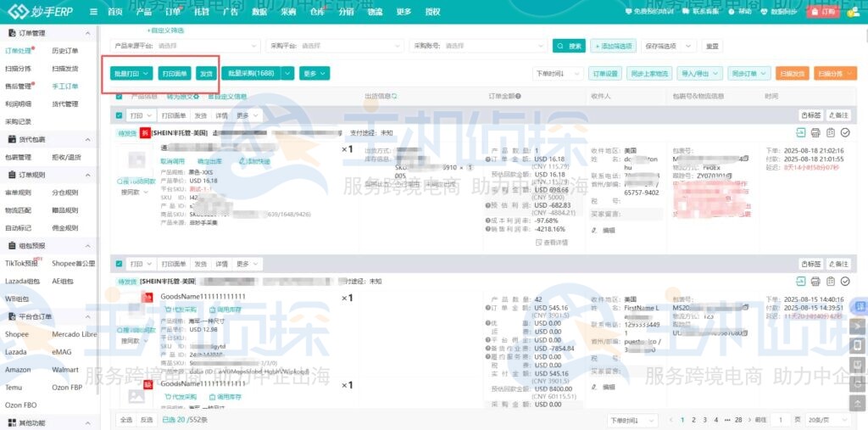
Task: Open the 导入/导出 dropdown
Action: click(x=701, y=73)
